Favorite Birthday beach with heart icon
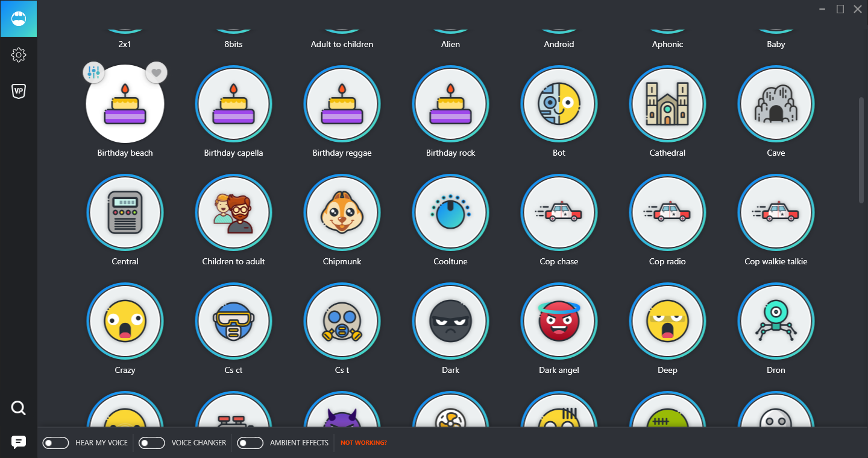Screen dimensions: 868x458 [157, 73]
